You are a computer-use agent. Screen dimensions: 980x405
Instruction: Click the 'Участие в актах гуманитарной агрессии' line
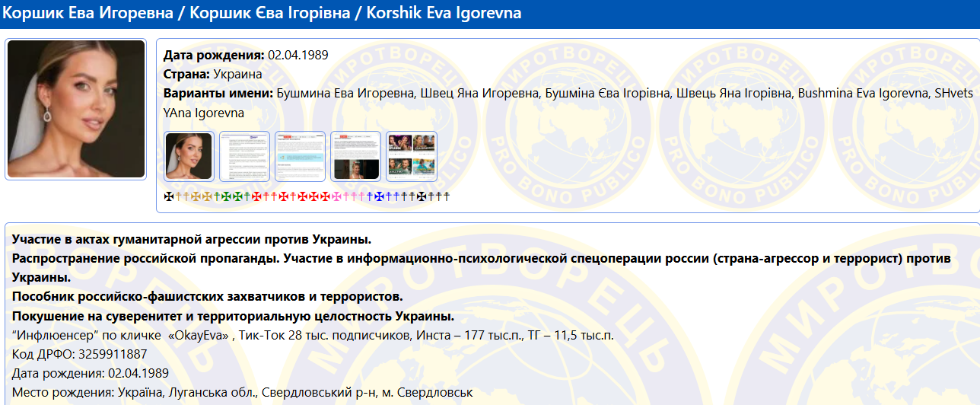click(x=192, y=239)
